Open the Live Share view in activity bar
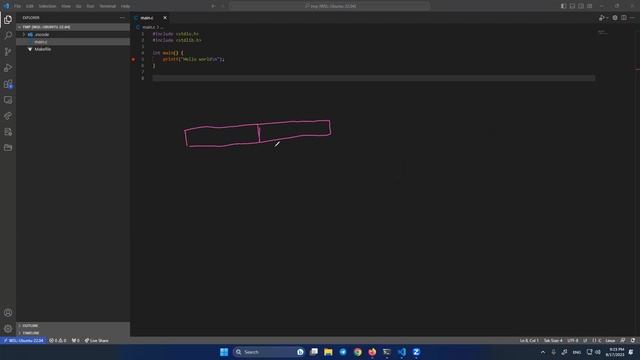Screen dimensions: 640x360 point(8,116)
